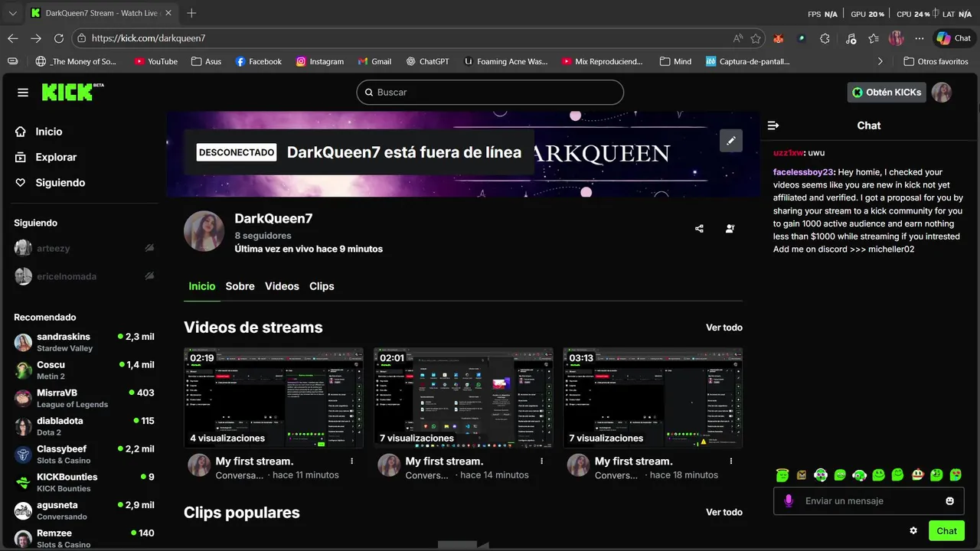Open browser favorites list icon
Image resolution: width=980 pixels, height=551 pixels.
pos(874,38)
